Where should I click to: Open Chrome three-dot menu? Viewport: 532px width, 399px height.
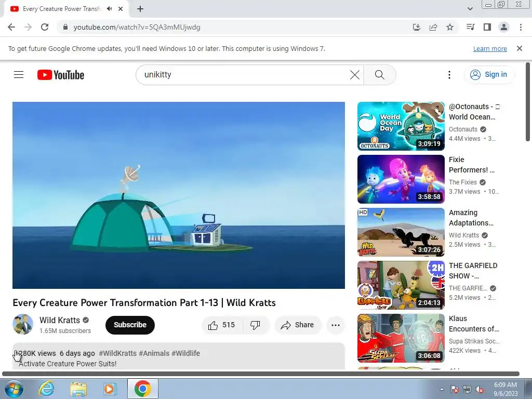521,27
